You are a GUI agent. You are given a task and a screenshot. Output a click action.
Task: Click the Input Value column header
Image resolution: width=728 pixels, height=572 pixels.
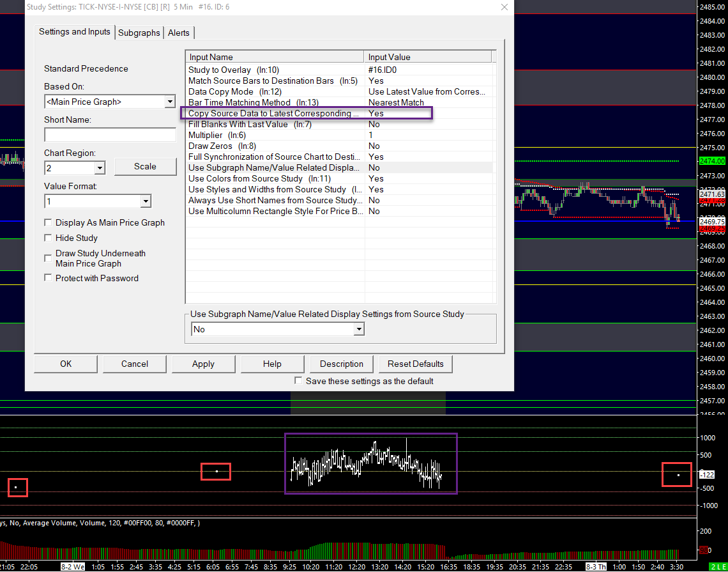(x=428, y=57)
